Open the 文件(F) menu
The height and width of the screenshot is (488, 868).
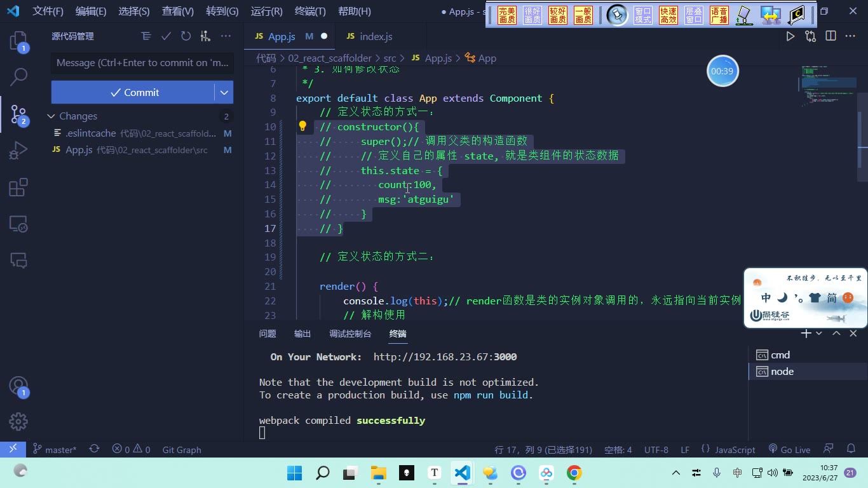(48, 11)
